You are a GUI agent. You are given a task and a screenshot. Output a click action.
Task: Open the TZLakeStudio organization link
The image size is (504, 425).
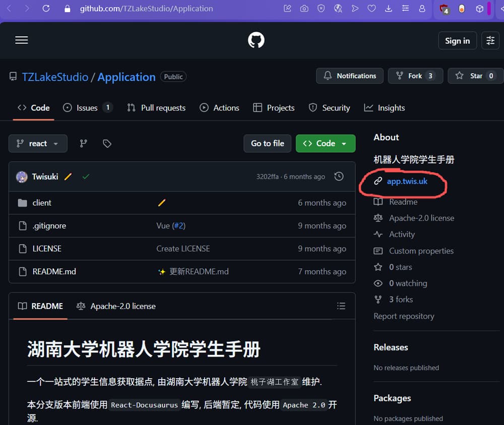coord(55,77)
